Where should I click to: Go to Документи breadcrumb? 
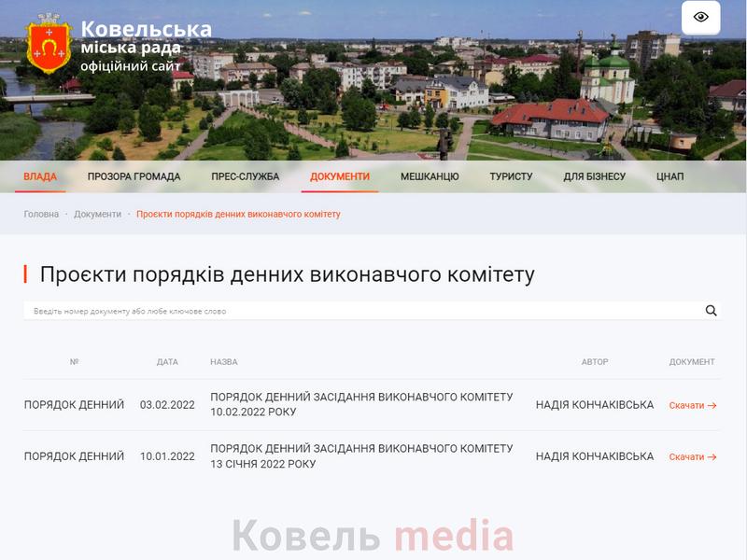tap(98, 215)
